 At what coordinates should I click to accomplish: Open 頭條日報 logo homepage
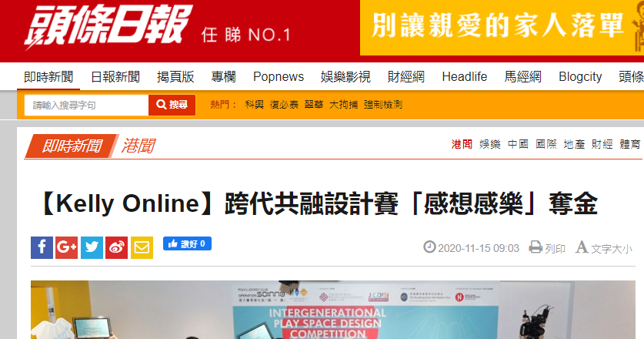pos(108,27)
